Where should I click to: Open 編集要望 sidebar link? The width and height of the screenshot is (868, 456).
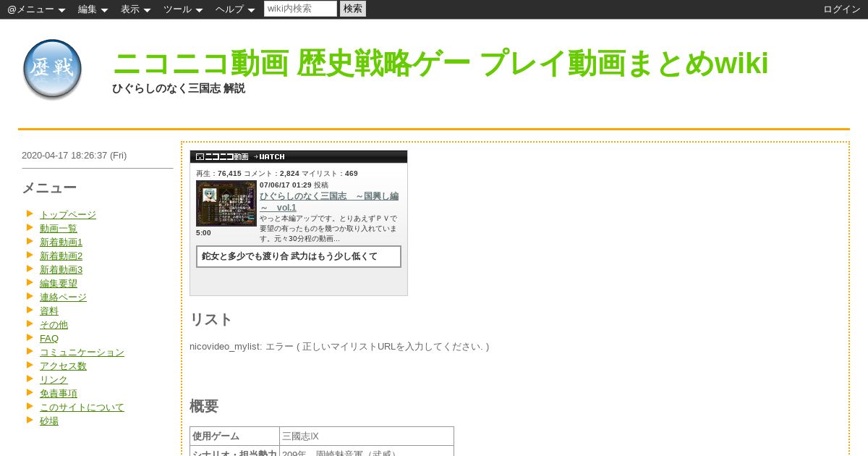(59, 284)
